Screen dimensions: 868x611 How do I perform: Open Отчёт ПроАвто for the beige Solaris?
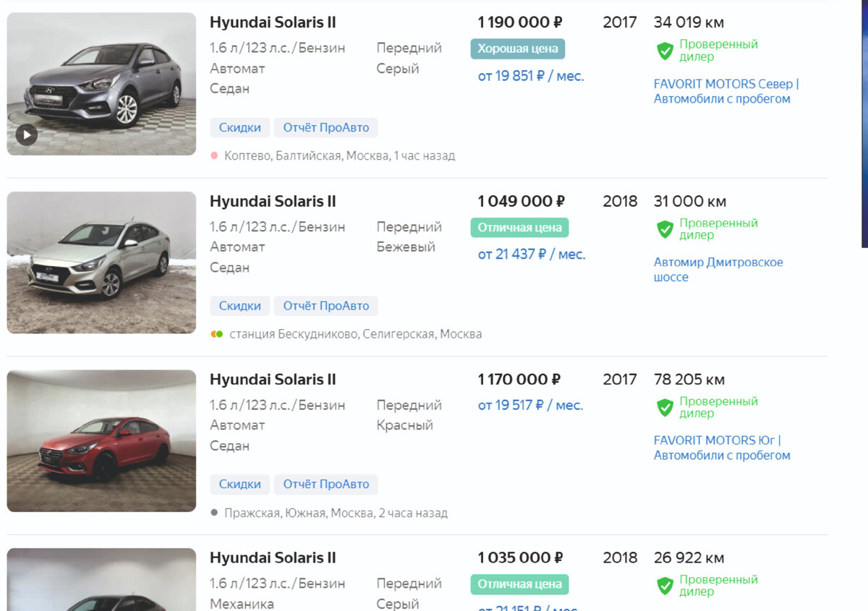coord(325,306)
